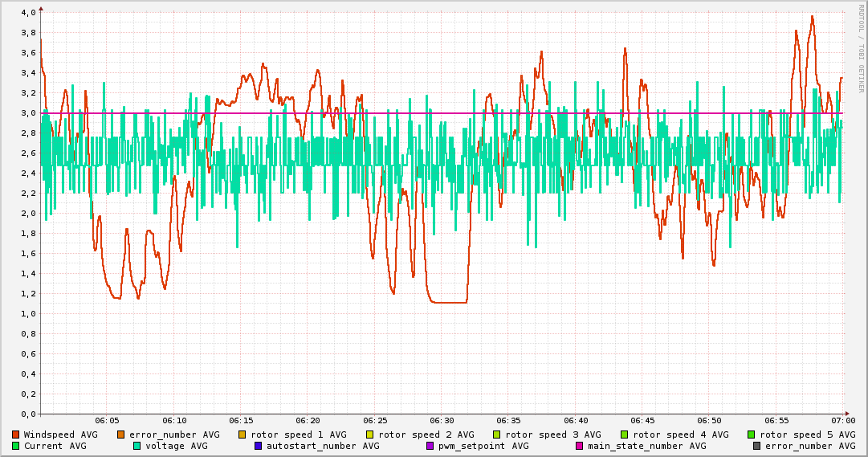Click the rotor speed 1 AVG swatch

coord(241,435)
